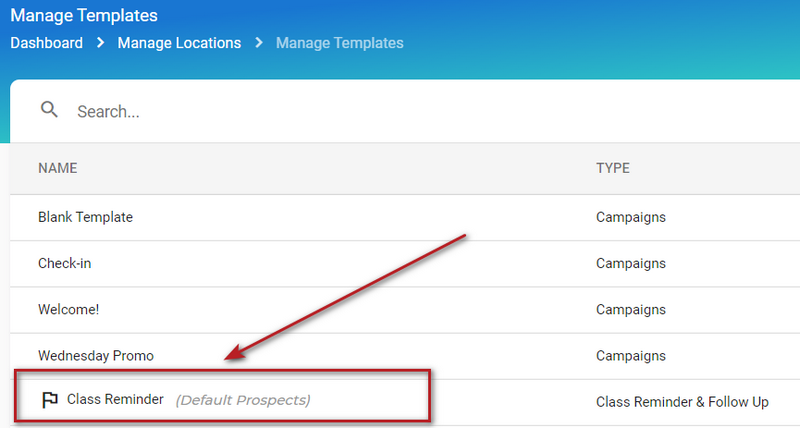800x428 pixels.
Task: Open the Blank Template row
Action: coord(405,217)
